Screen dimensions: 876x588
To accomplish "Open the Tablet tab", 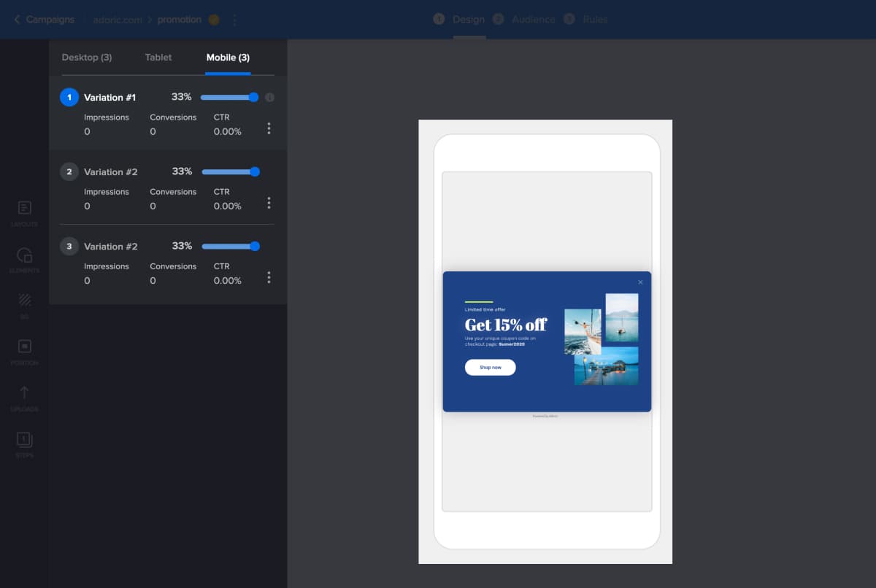I will pos(158,57).
